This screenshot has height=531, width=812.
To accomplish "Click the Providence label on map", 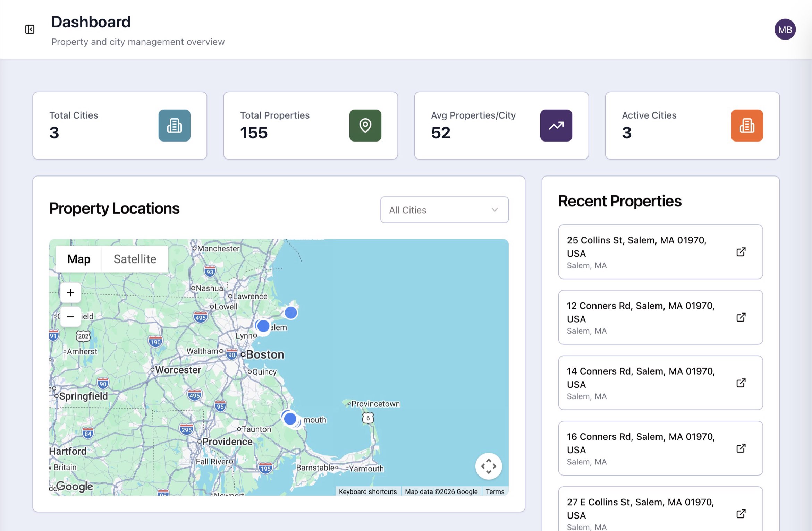I will pos(227,442).
